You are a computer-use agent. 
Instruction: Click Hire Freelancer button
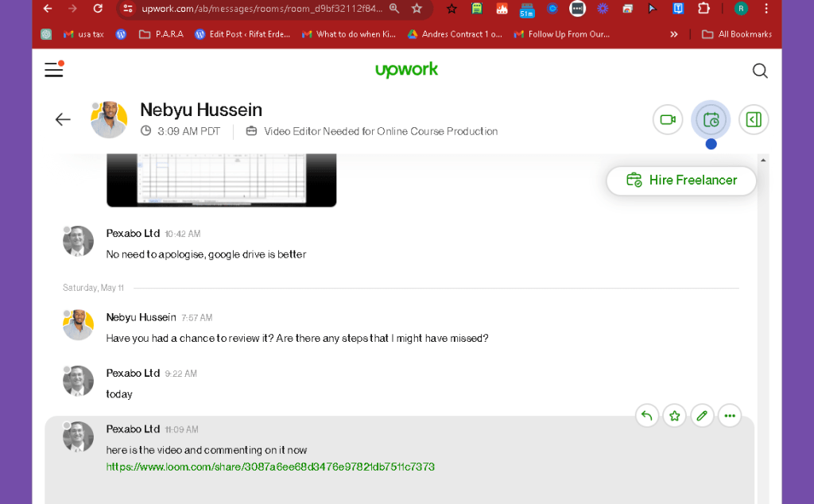pos(681,180)
